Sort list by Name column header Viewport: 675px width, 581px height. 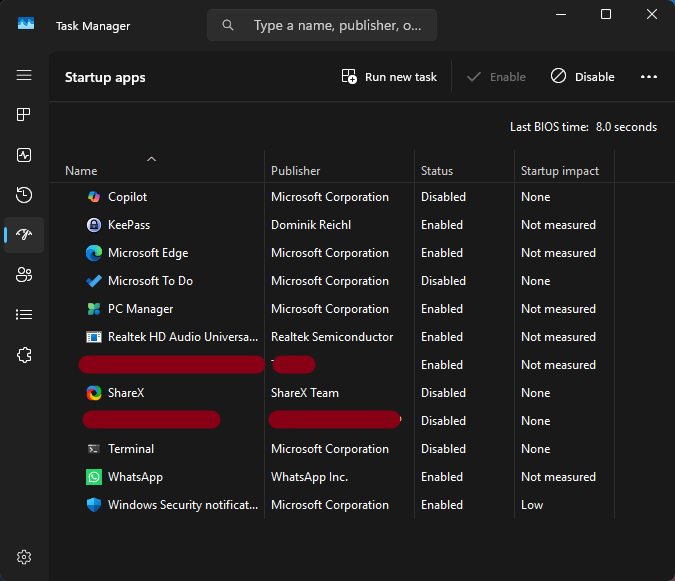coord(81,171)
